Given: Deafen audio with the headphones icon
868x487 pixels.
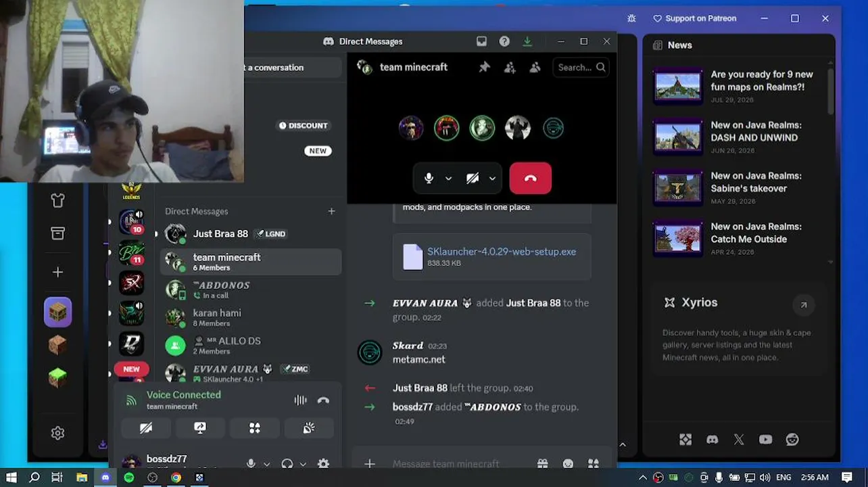Looking at the screenshot, I should pyautogui.click(x=287, y=463).
